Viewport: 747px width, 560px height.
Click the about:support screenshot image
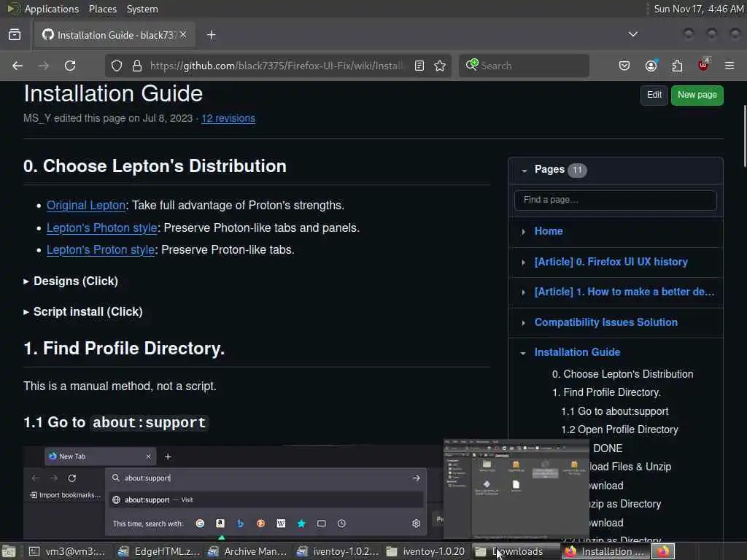point(233,491)
